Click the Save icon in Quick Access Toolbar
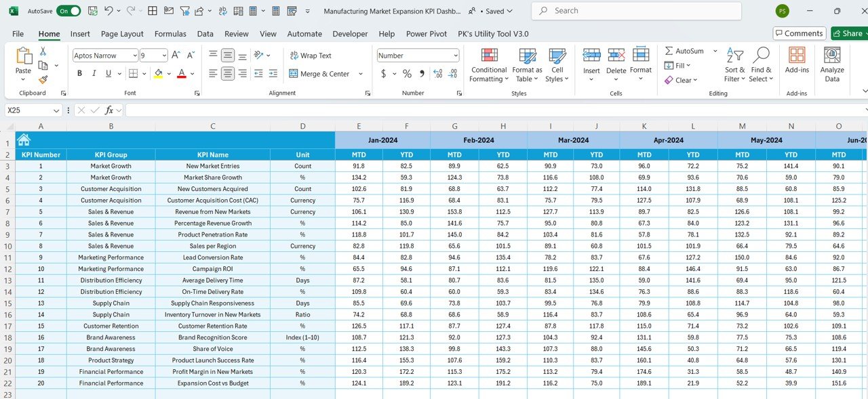This screenshot has height=399, width=868. 92,11
